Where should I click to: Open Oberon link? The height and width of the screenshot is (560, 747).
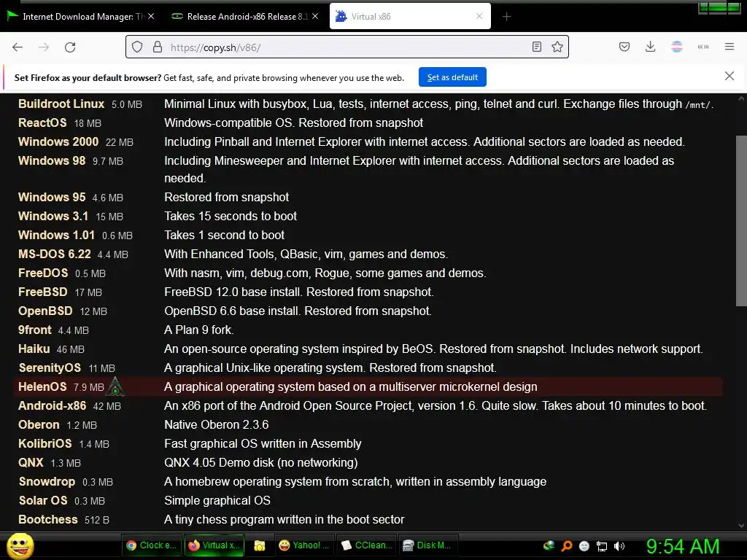(39, 425)
